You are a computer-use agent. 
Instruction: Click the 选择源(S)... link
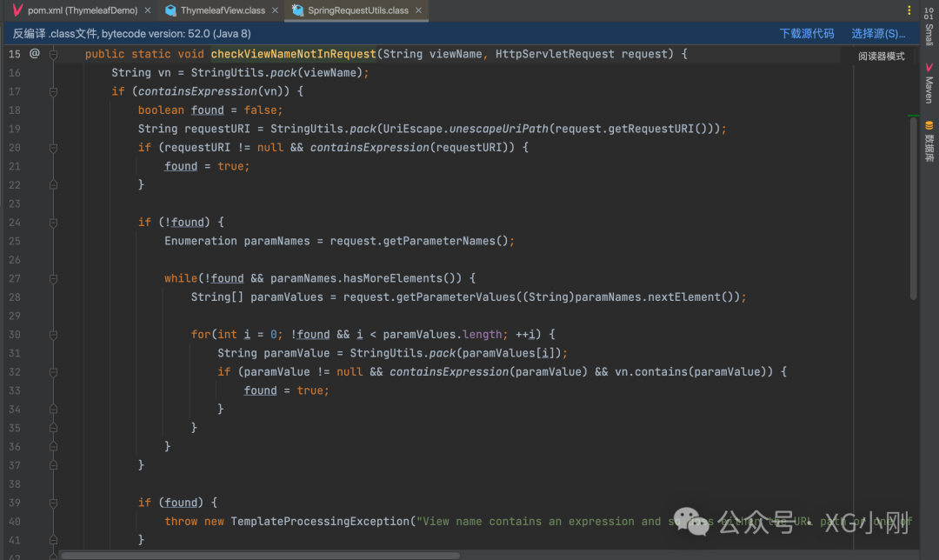pos(878,34)
